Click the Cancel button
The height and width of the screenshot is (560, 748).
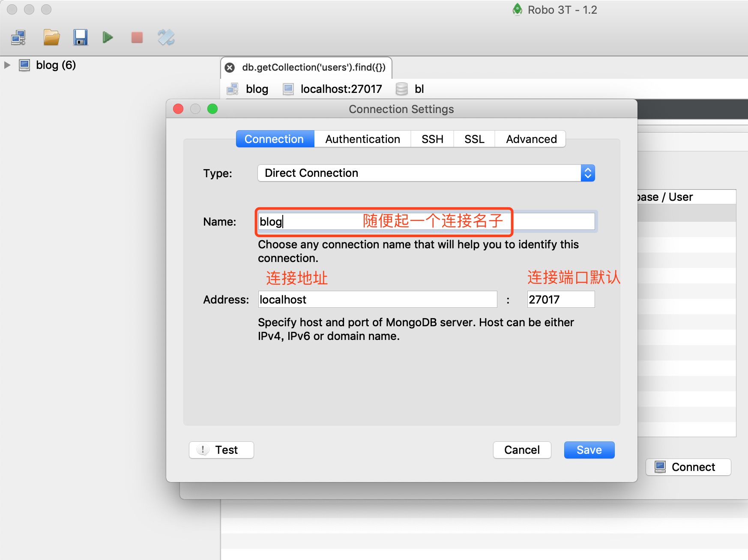coord(522,450)
